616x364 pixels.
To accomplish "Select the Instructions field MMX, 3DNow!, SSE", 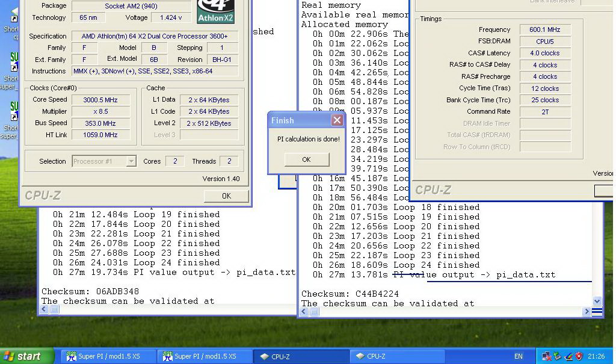I will click(x=155, y=71).
